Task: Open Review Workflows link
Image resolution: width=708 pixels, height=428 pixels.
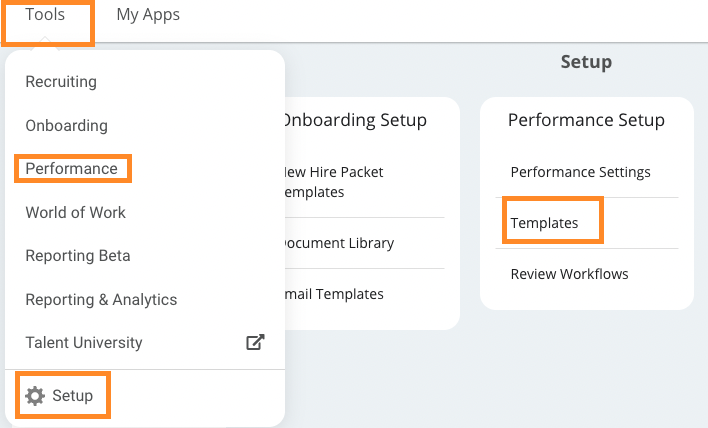Action: click(569, 274)
